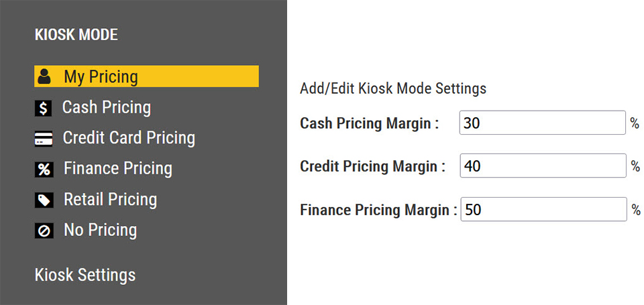Click the Cash Pricing Margin label text

[x=369, y=123]
